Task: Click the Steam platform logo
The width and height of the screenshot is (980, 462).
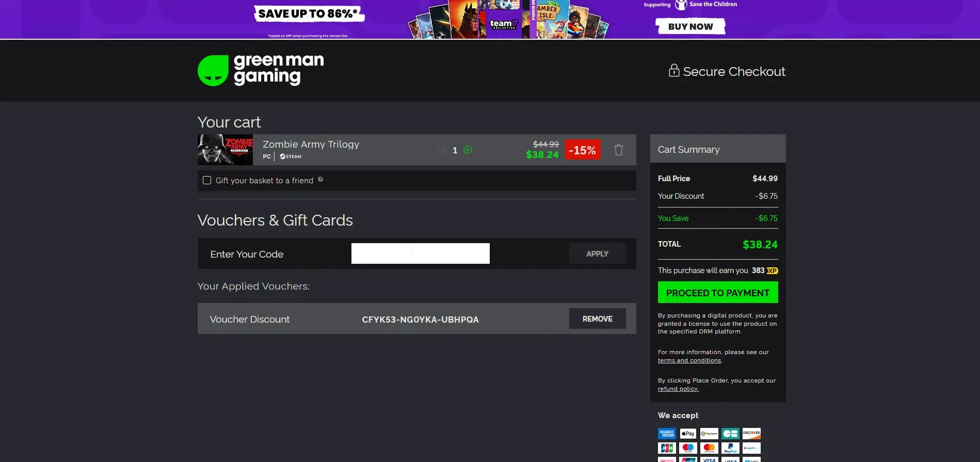Action: tap(291, 156)
